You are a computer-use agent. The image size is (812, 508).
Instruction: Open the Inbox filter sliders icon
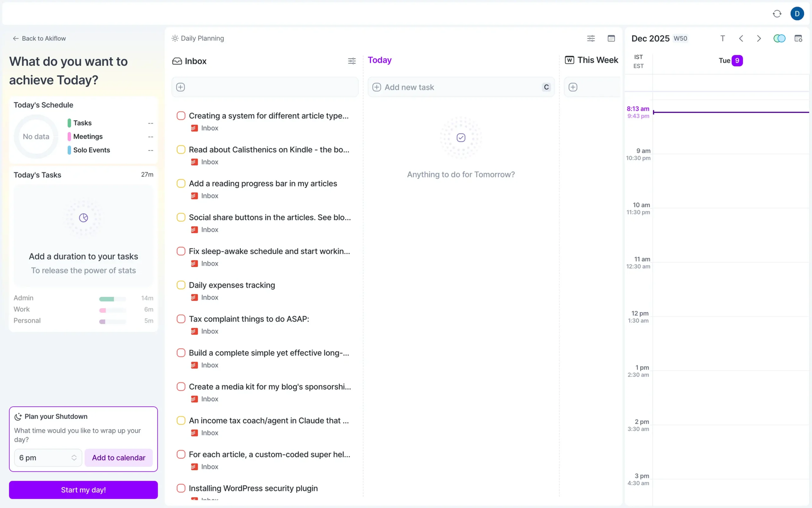pos(352,61)
